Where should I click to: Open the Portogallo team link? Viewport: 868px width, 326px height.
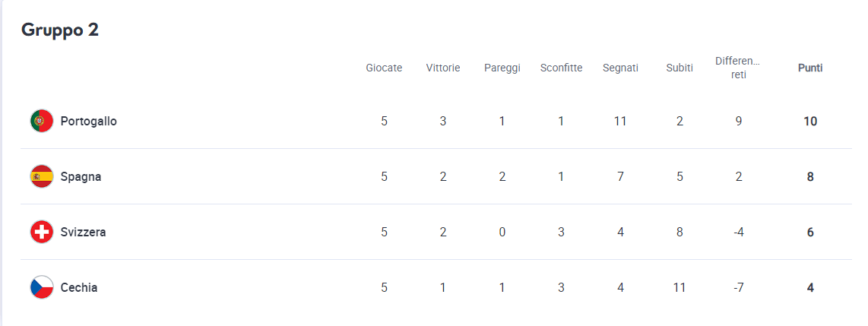point(89,122)
